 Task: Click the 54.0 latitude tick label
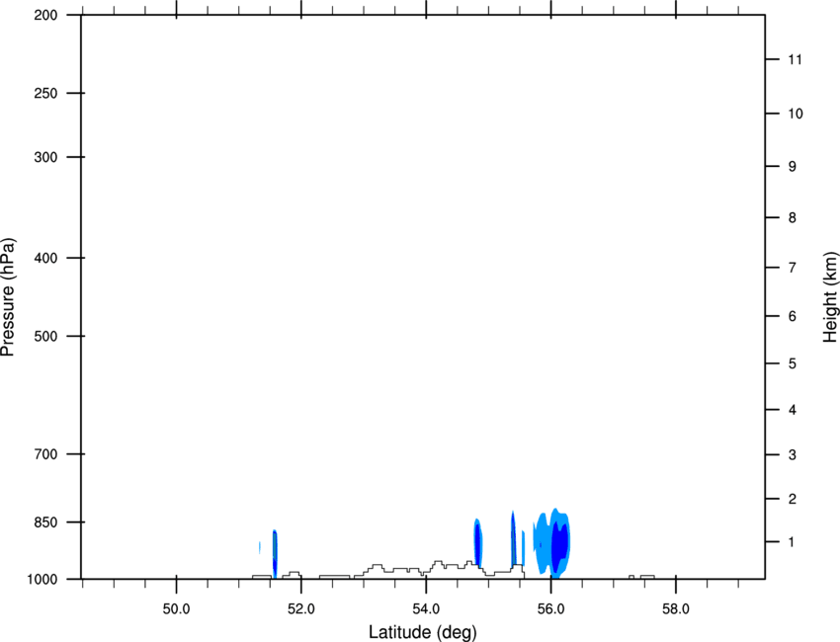pyautogui.click(x=426, y=609)
